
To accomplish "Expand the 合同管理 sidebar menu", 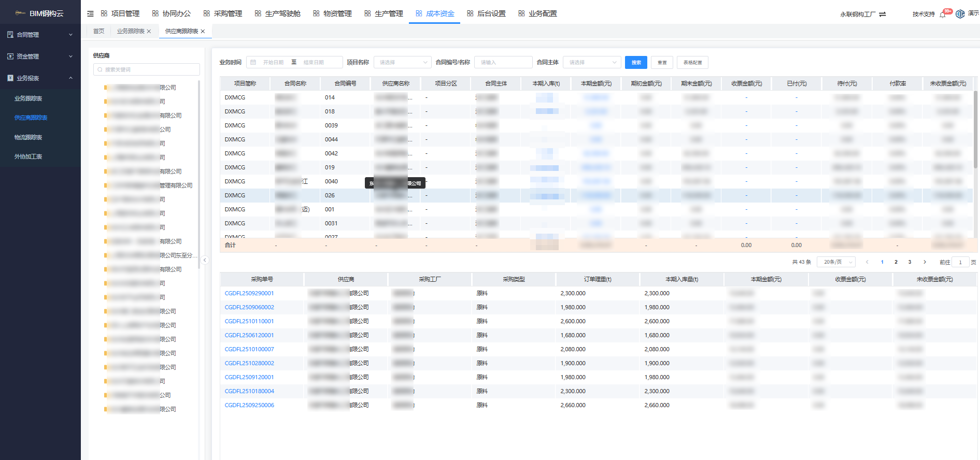I will [40, 35].
